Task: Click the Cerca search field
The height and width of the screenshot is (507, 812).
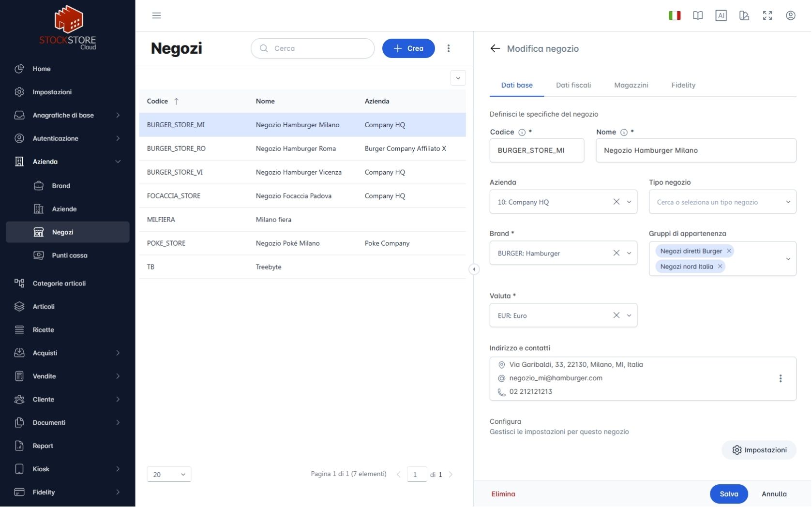Action: [313, 48]
